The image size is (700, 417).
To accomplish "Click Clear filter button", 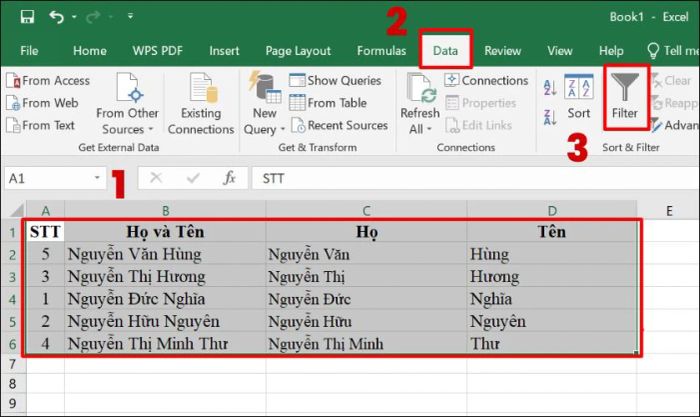I will (671, 81).
